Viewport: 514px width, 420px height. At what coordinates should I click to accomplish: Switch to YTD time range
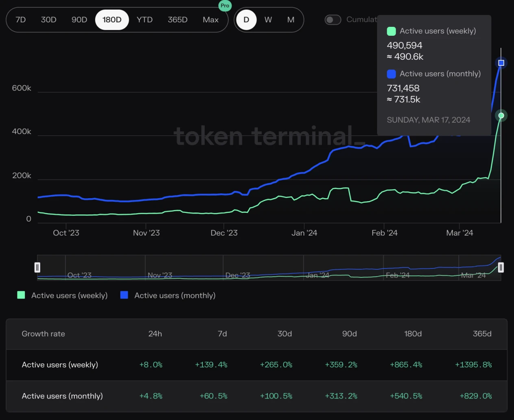(x=145, y=19)
